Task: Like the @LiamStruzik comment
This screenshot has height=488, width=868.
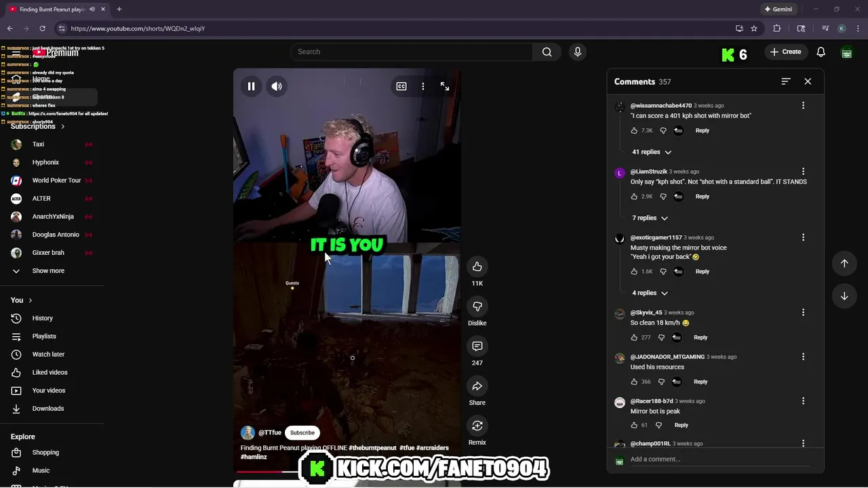Action: (x=635, y=197)
